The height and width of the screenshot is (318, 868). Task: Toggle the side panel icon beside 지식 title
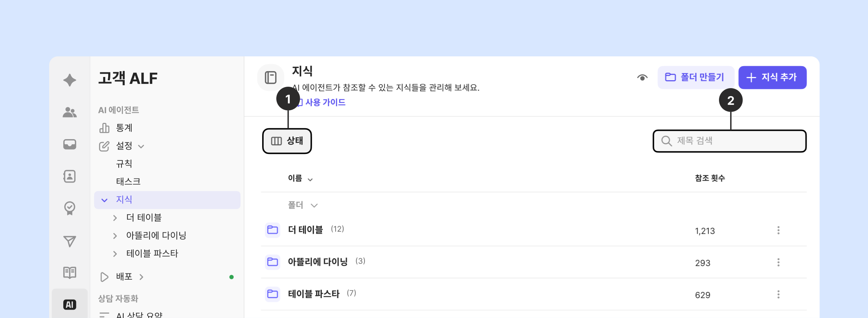coord(271,77)
